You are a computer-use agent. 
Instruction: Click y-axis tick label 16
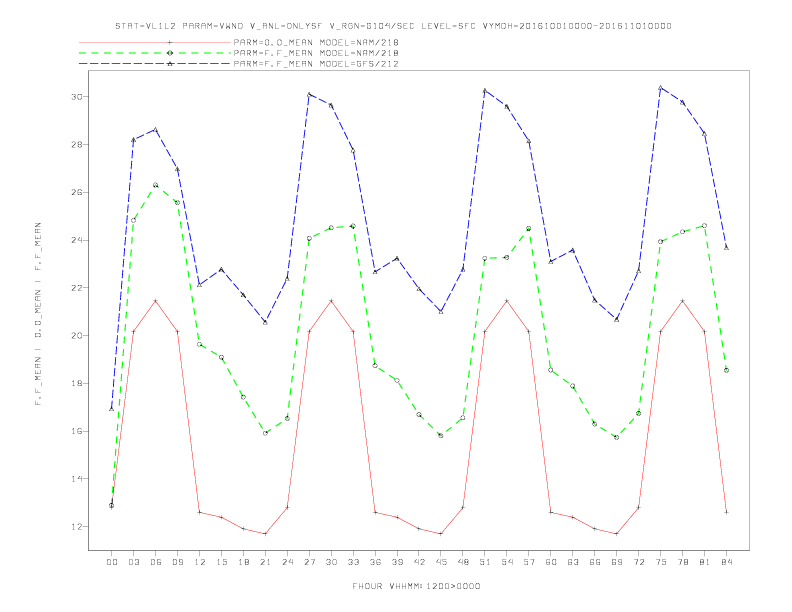click(76, 431)
